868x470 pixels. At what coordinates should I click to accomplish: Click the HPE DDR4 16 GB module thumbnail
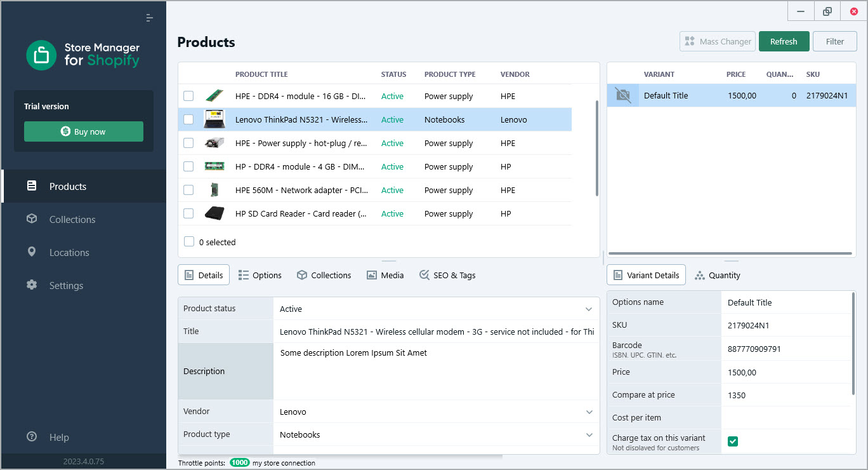point(214,96)
